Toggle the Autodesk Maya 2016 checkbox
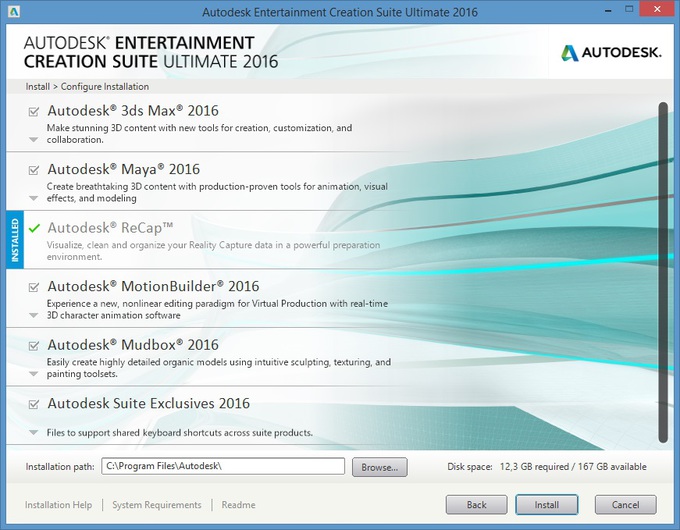 point(33,170)
